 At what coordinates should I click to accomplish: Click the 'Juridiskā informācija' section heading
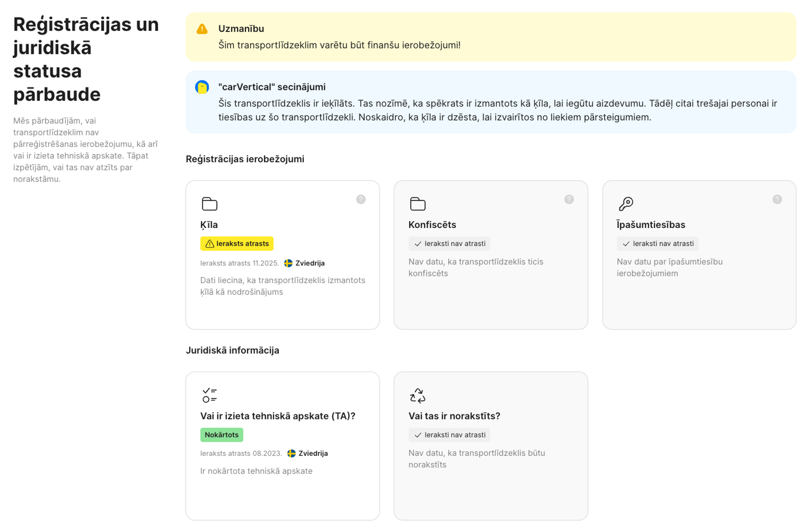click(x=232, y=350)
